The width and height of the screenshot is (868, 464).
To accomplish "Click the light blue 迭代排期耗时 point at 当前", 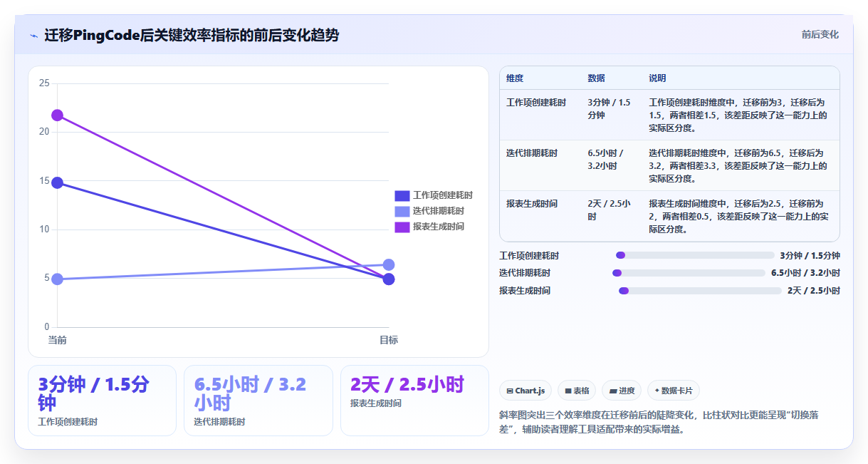I will pos(57,279).
